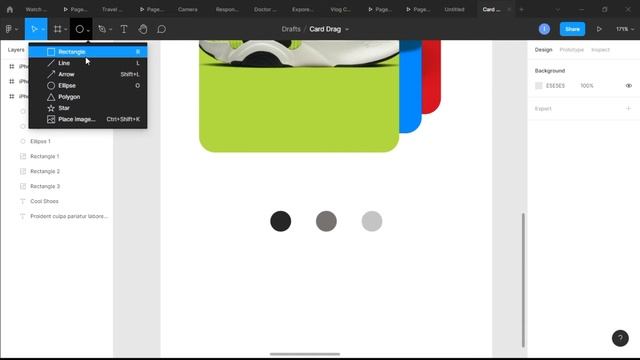
Task: Click the Rectangle 1 layer icon
Action: point(23,156)
